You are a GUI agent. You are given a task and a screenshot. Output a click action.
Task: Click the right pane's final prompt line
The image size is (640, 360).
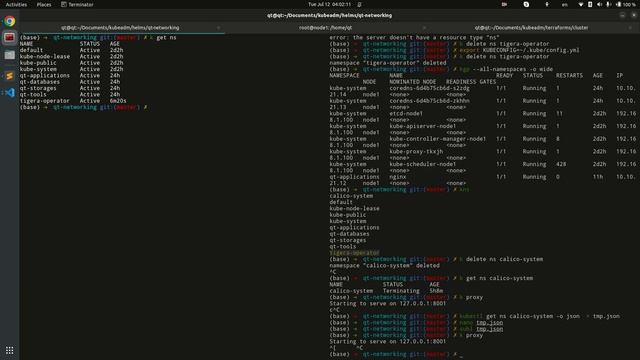pyautogui.click(x=396, y=354)
